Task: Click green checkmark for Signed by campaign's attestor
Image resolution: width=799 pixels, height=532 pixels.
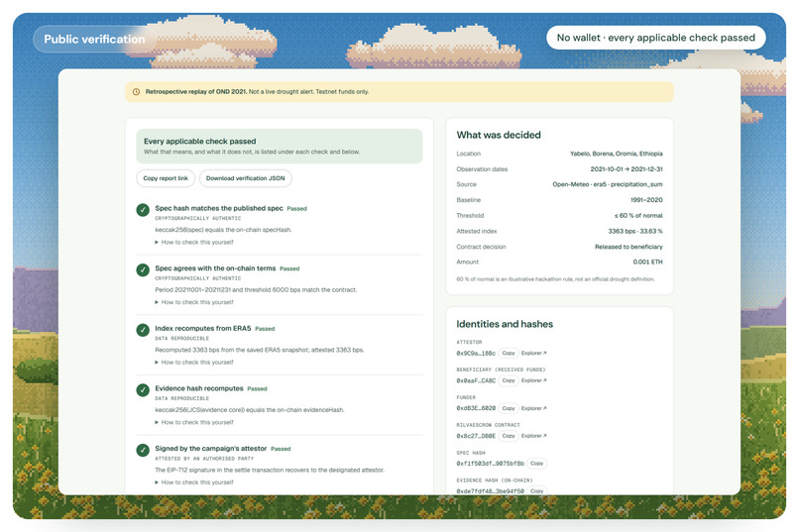Action: click(143, 450)
